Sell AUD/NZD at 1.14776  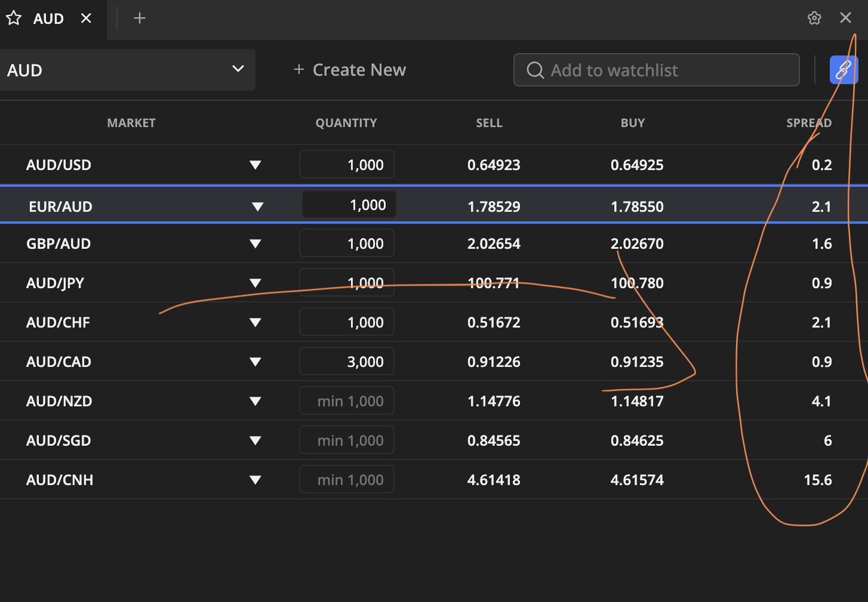(x=494, y=401)
